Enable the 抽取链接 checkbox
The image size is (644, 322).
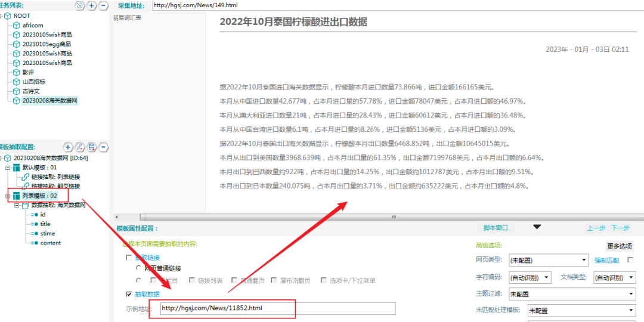click(129, 258)
